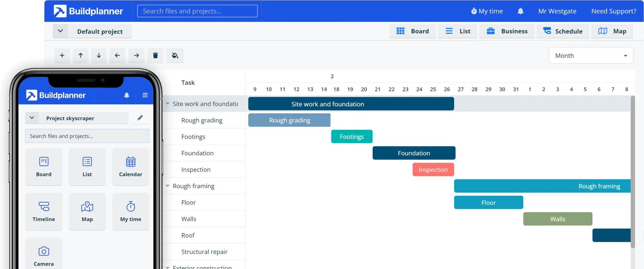Indent task with right arrow icon
Screen dimensions: 644x269
click(136, 55)
